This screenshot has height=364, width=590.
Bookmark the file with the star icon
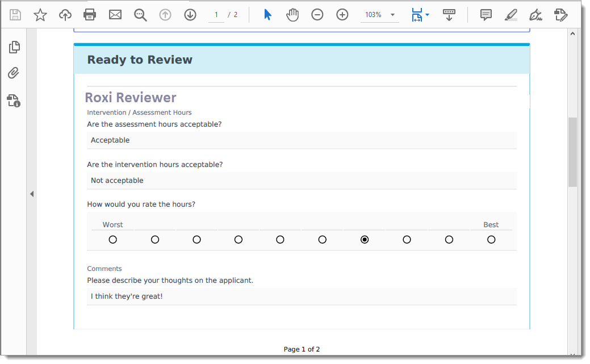pos(40,15)
